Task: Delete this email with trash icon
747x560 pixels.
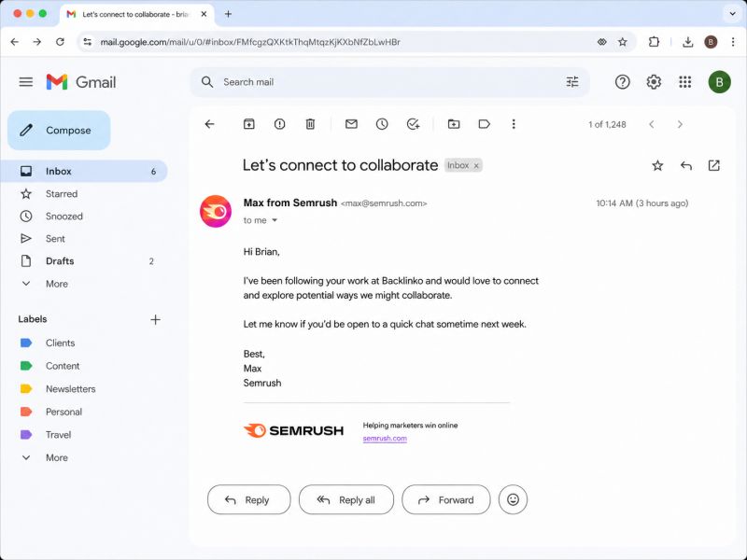Action: click(x=310, y=124)
